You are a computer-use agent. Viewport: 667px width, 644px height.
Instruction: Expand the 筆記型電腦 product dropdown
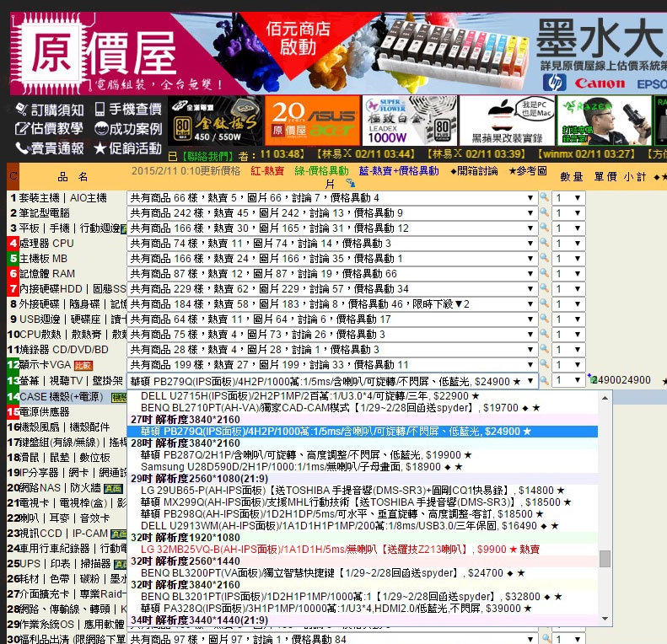(331, 212)
